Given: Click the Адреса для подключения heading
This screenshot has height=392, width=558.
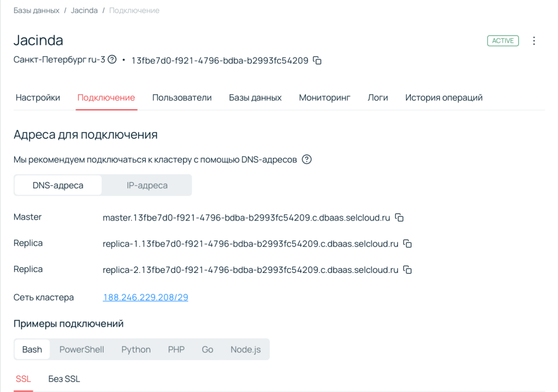Looking at the screenshot, I should 86,135.
